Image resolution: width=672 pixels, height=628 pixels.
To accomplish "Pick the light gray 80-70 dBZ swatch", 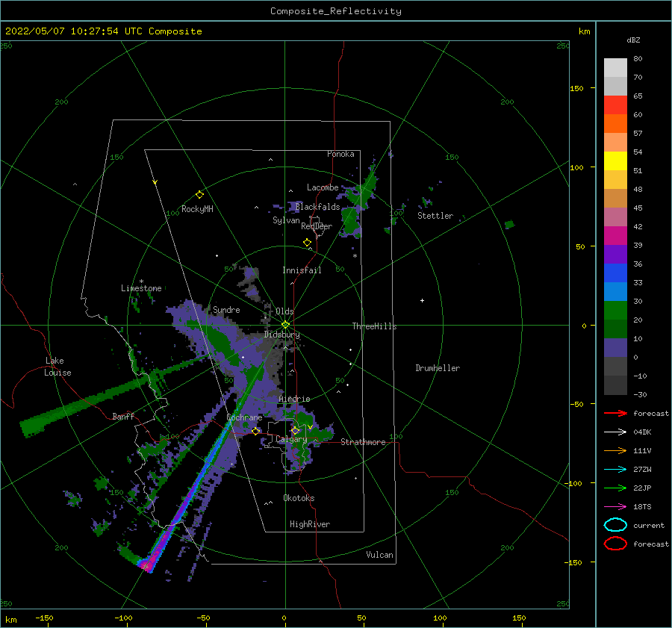I will [x=615, y=67].
